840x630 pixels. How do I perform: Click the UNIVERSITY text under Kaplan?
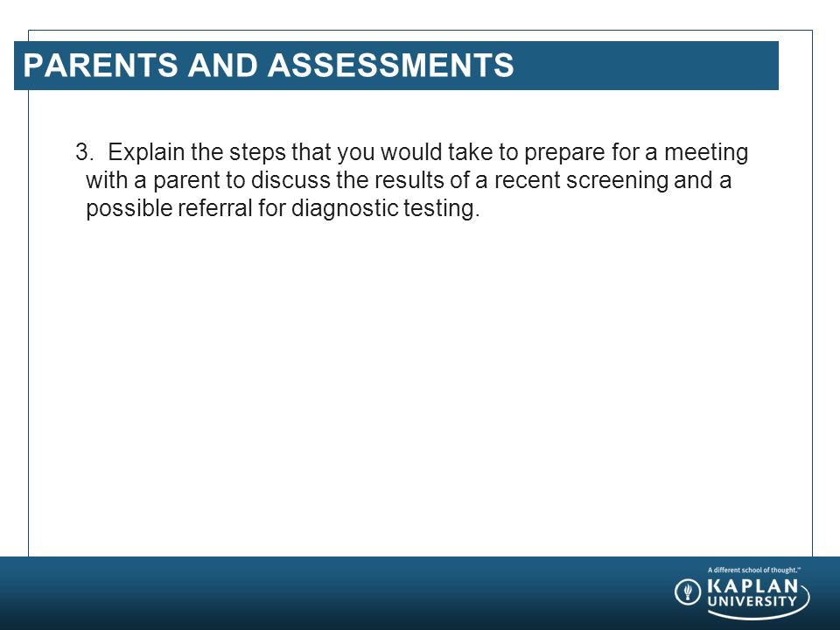pos(752,601)
